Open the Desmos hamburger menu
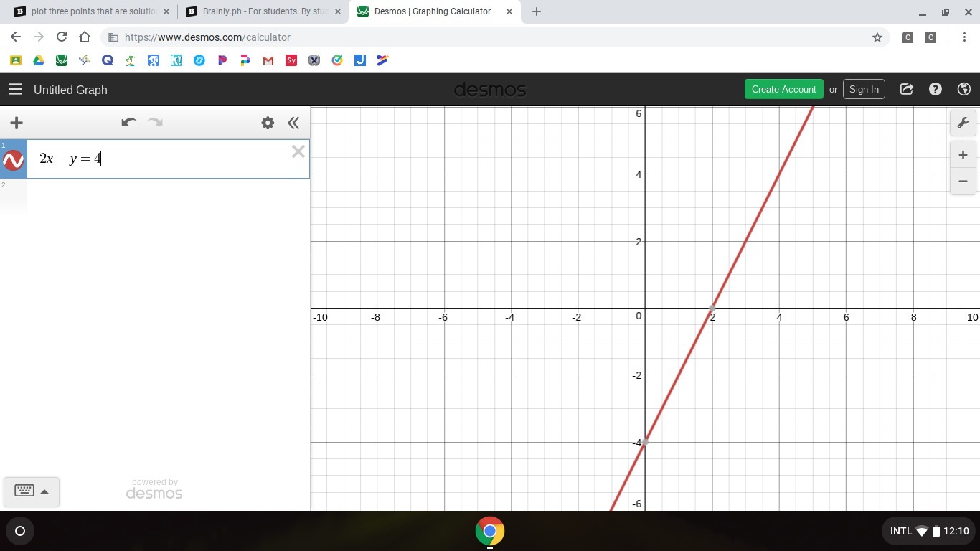 pyautogui.click(x=16, y=90)
